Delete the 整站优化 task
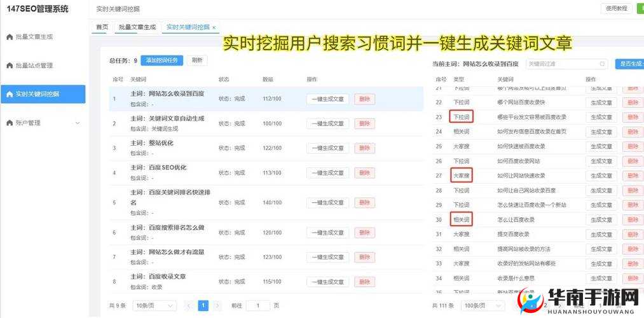Screen dimensions: 644x318 pos(365,148)
